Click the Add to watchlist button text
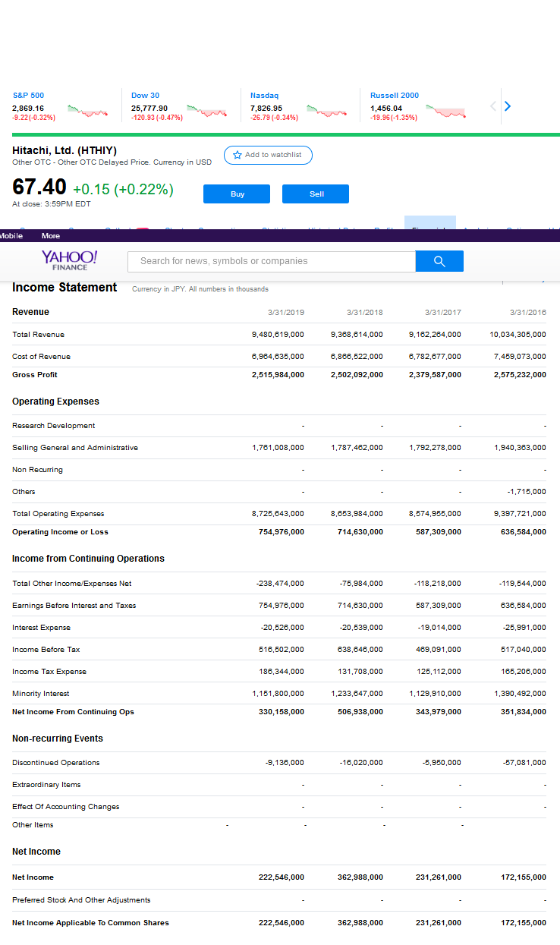Image resolution: width=560 pixels, height=945 pixels. [273, 155]
